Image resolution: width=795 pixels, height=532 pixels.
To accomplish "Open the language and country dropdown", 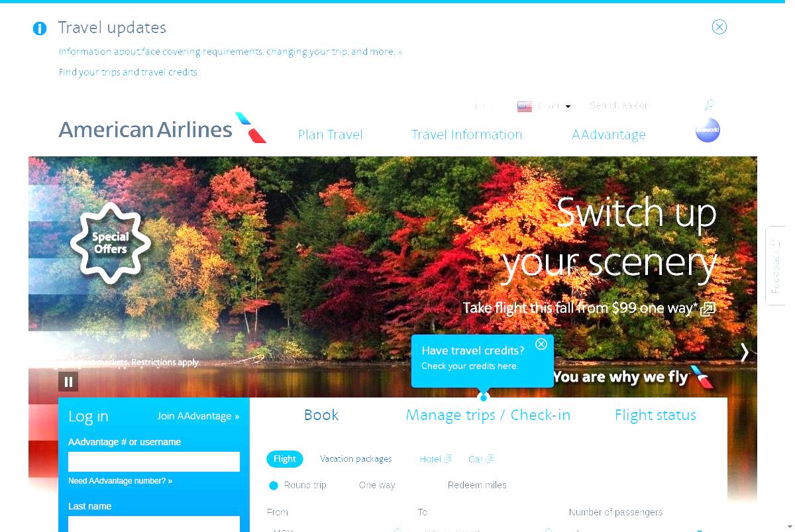I will 544,106.
